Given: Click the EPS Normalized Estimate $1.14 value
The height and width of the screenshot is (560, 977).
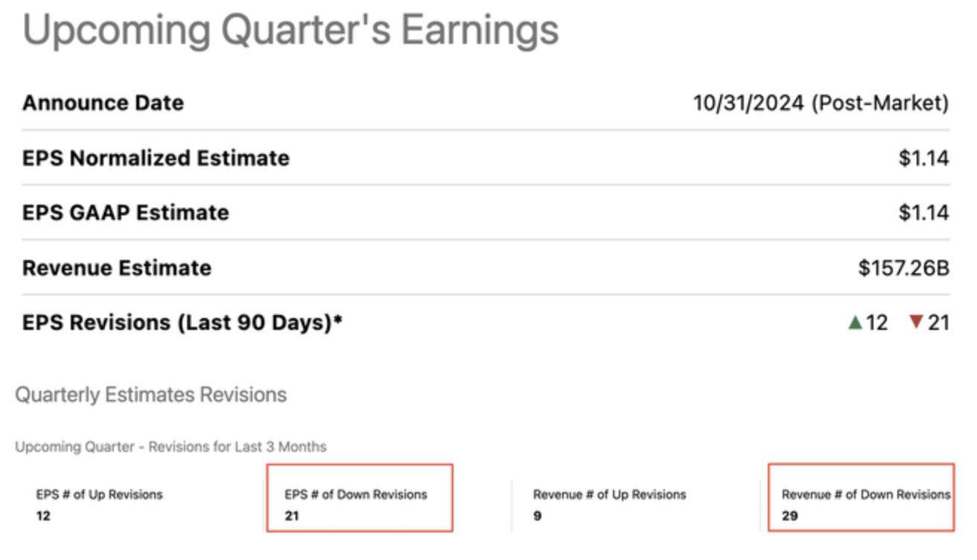Looking at the screenshot, I should pyautogui.click(x=923, y=158).
